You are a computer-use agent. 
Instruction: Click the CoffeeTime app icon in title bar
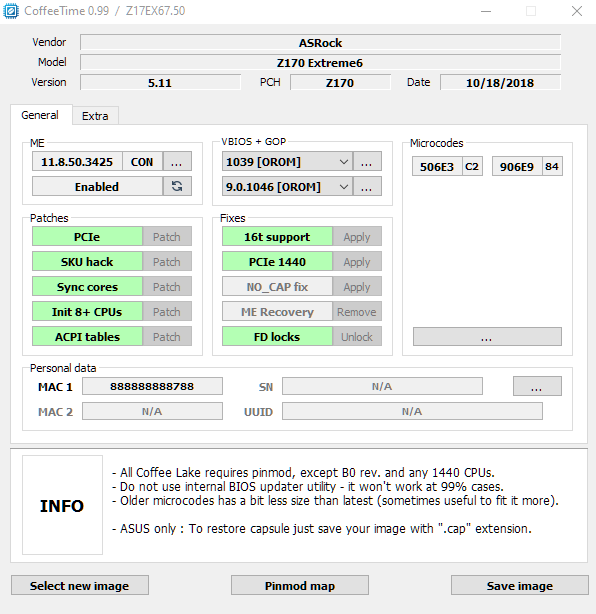click(11, 11)
